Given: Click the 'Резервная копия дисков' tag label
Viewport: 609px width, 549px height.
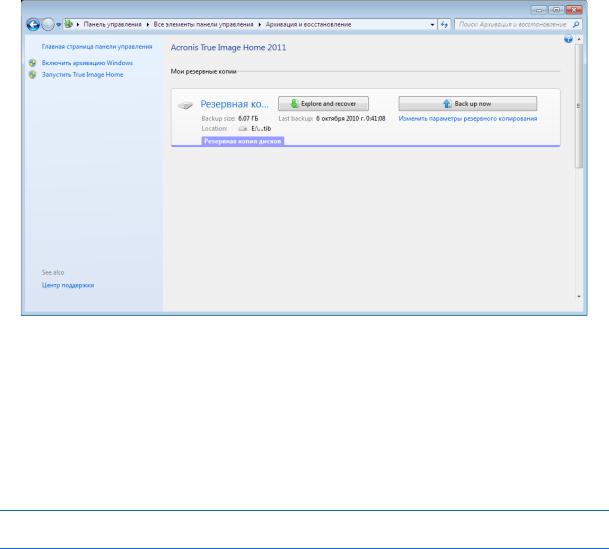Looking at the screenshot, I should pos(243,141).
